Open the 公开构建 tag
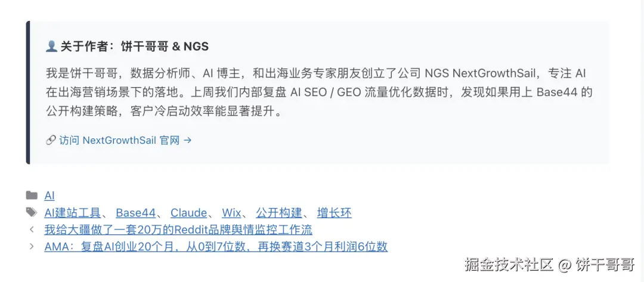The image size is (644, 282). pyautogui.click(x=279, y=213)
